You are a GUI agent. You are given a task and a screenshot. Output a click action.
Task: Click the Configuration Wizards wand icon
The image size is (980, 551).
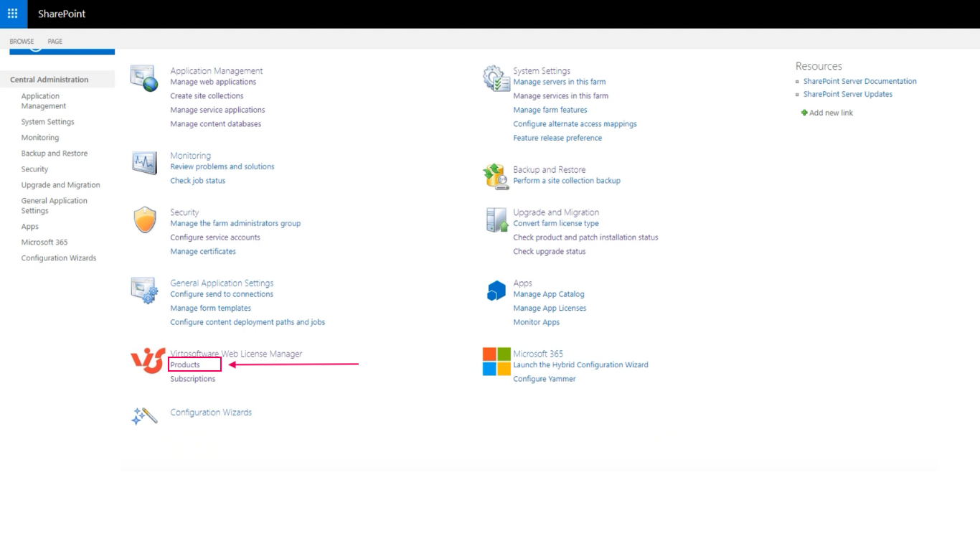click(143, 415)
